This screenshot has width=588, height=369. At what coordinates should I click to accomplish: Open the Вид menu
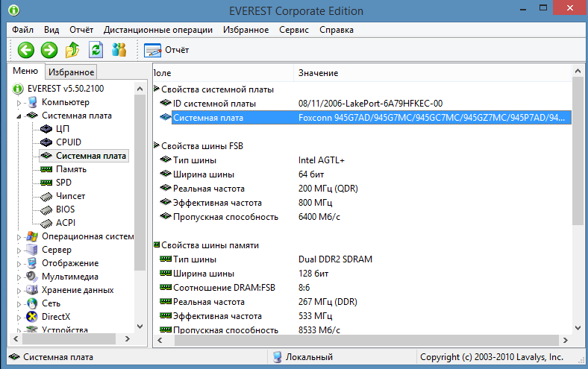[x=51, y=30]
